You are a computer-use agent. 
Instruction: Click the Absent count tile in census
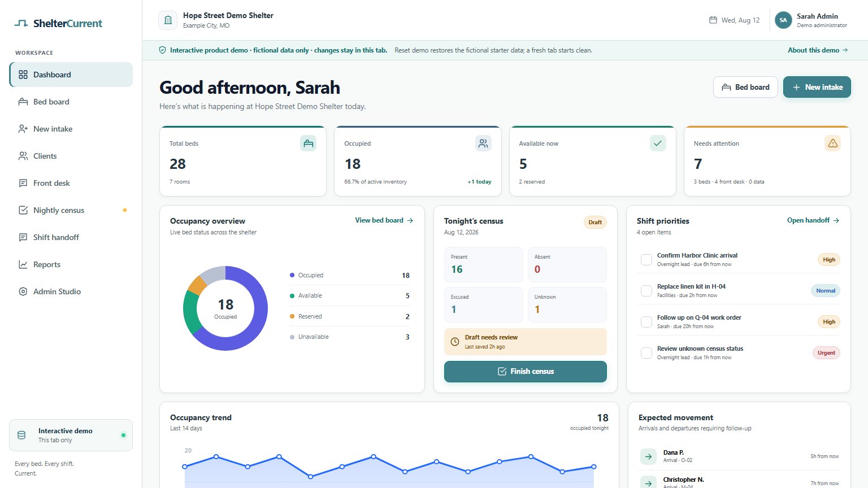click(567, 264)
